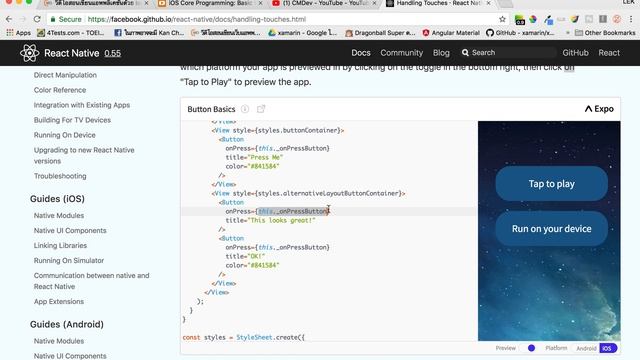Click code line title="This looks great!"
The width and height of the screenshot is (640, 360).
(x=270, y=220)
